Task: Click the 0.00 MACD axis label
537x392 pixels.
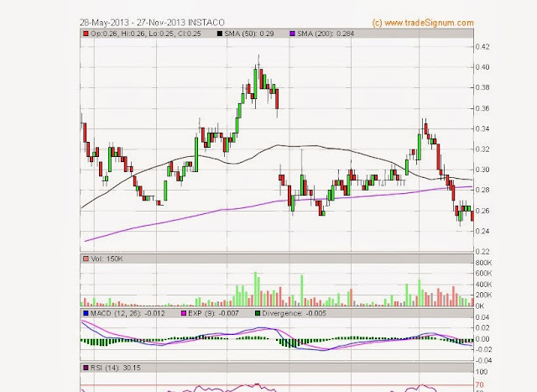Action: (x=482, y=339)
